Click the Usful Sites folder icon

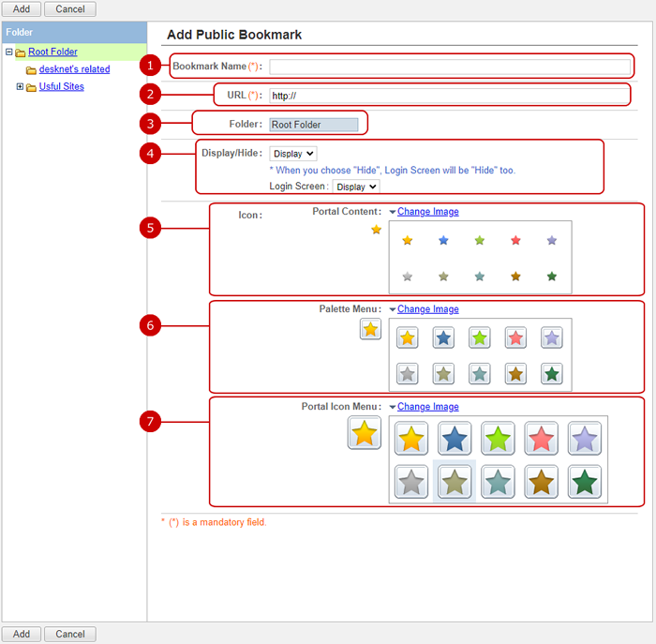31,87
